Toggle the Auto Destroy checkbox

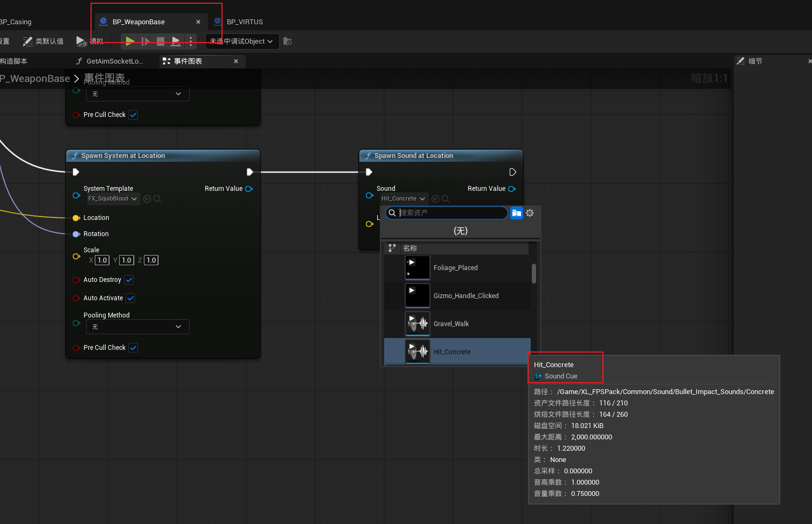129,280
